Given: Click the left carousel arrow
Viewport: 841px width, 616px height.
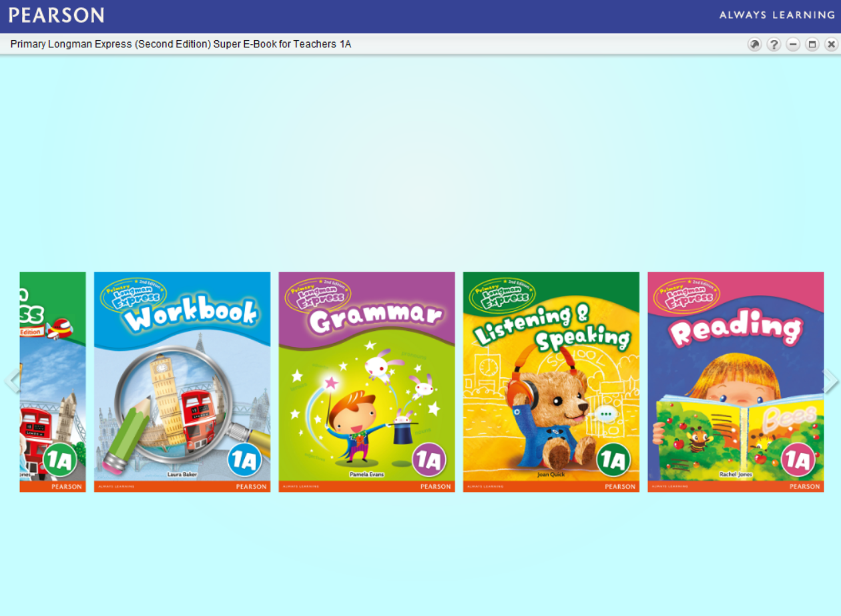Looking at the screenshot, I should click(x=11, y=382).
